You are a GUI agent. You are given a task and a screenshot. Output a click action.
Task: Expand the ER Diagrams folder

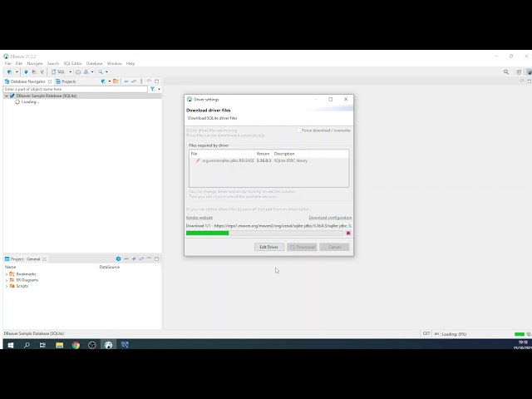pyautogui.click(x=7, y=280)
